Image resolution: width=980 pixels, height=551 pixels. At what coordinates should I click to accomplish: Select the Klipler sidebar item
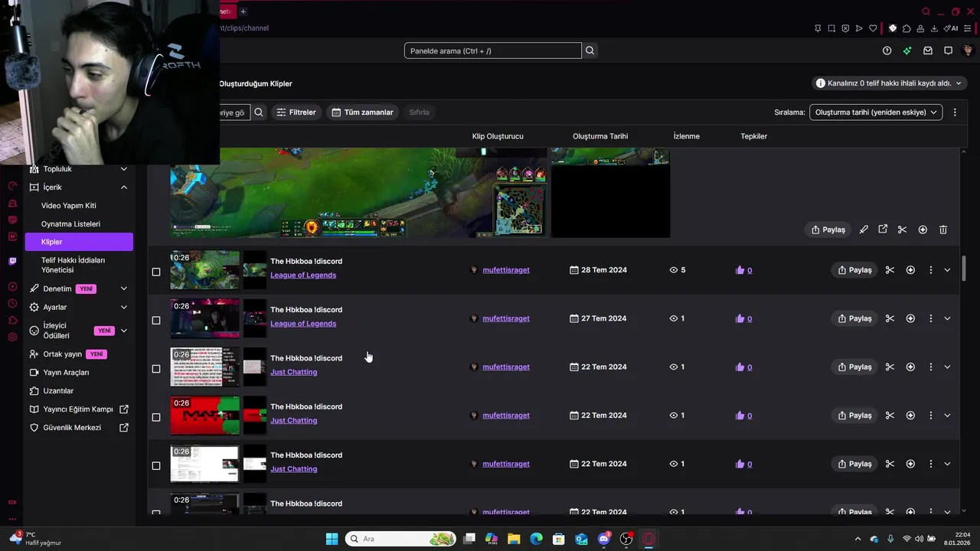(79, 242)
